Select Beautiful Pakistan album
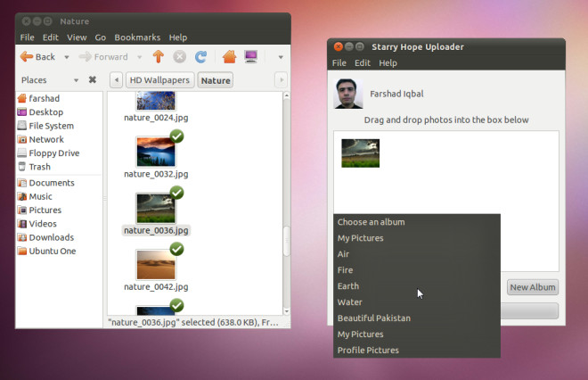Image resolution: width=588 pixels, height=380 pixels. click(417, 318)
